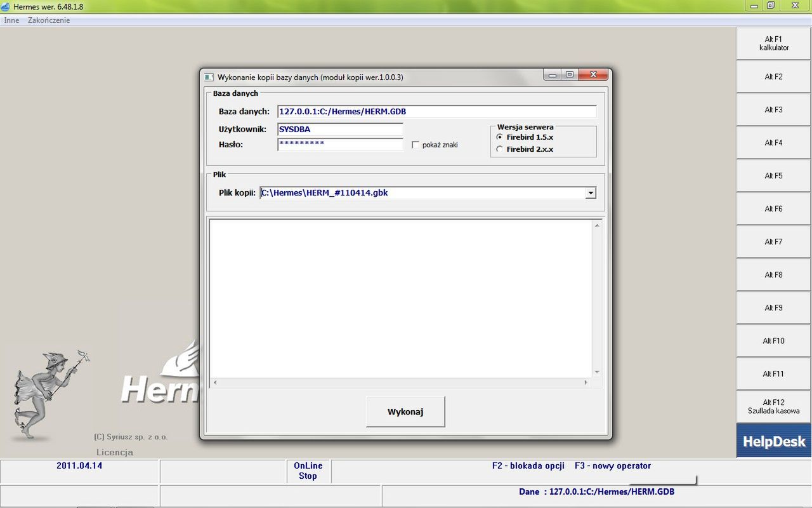The image size is (812, 508).
Task: Open Alt F12 Szuflada kasowa button
Action: (x=774, y=406)
